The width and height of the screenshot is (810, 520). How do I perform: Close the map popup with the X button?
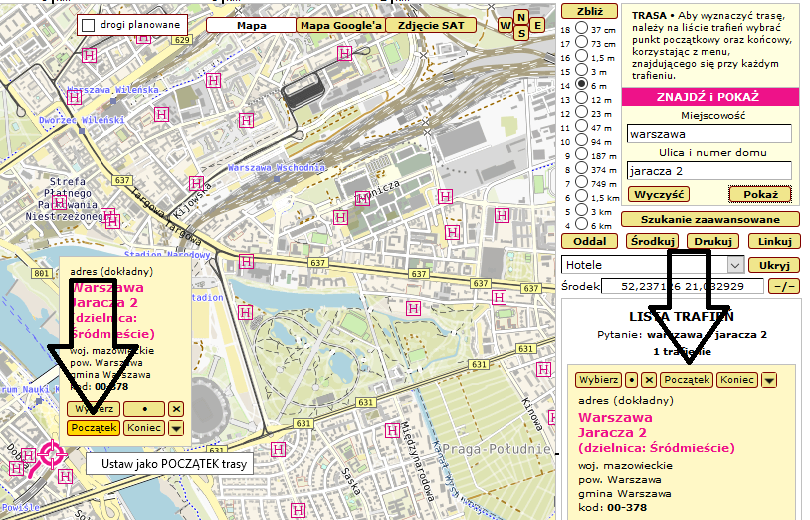(x=176, y=409)
